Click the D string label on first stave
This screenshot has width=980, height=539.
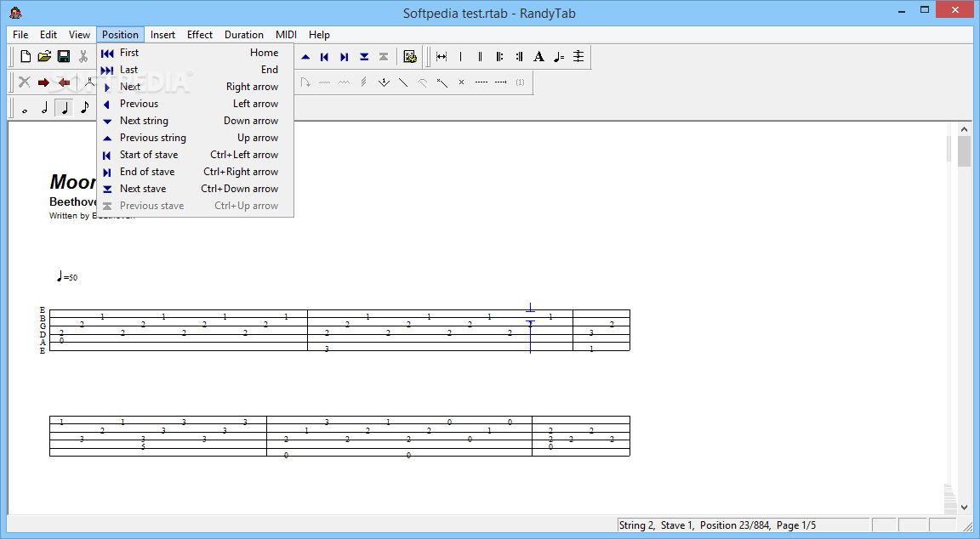click(43, 334)
